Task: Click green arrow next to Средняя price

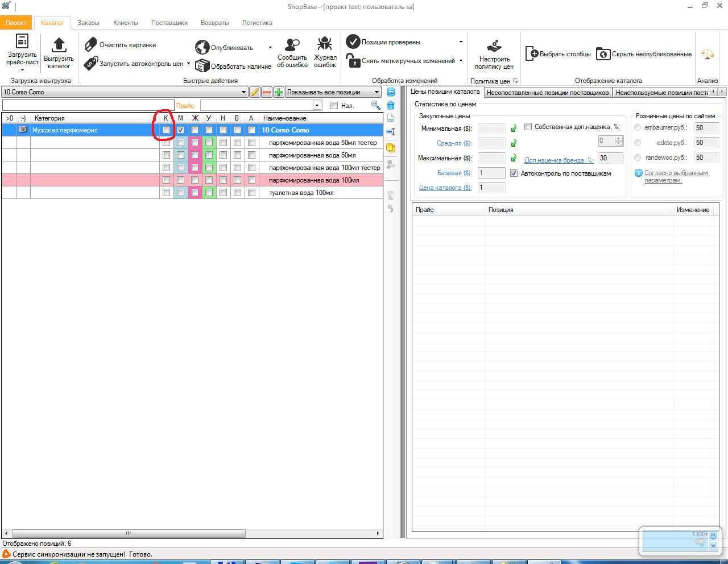Action: pyautogui.click(x=514, y=143)
